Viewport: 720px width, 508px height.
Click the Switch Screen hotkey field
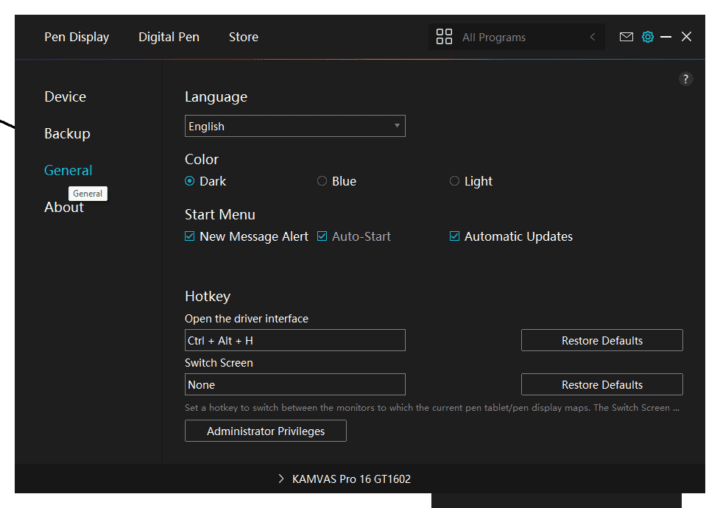[295, 384]
